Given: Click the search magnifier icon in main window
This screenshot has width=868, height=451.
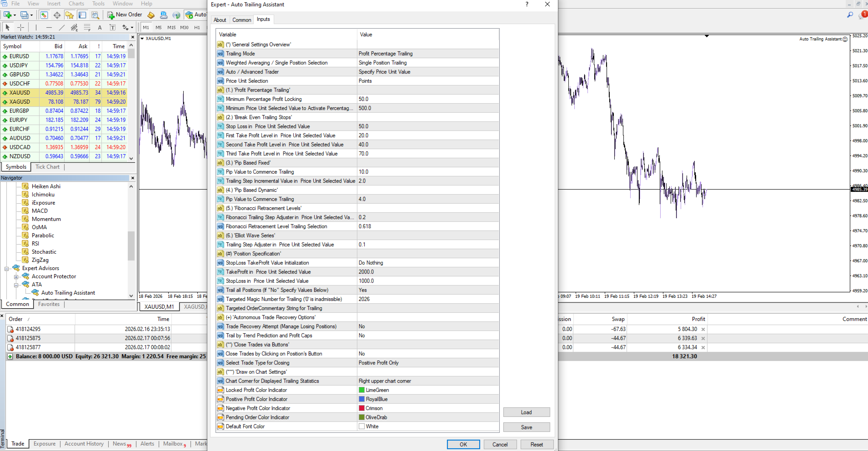Looking at the screenshot, I should click(x=850, y=15).
